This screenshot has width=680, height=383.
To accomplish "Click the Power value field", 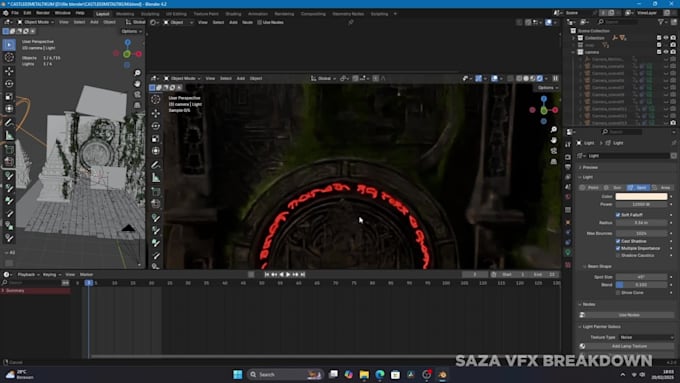I will pyautogui.click(x=641, y=204).
